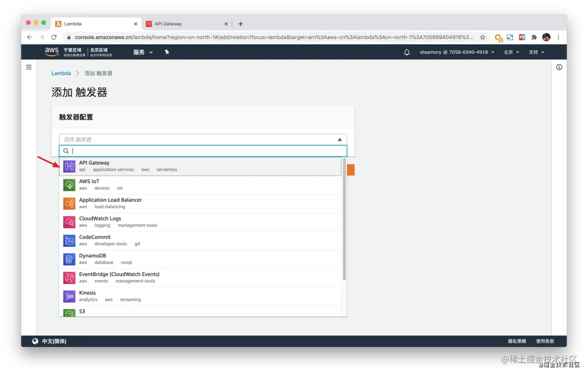Viewport: 588px width, 375px height.
Task: Open the AWS logo home link
Action: click(52, 52)
